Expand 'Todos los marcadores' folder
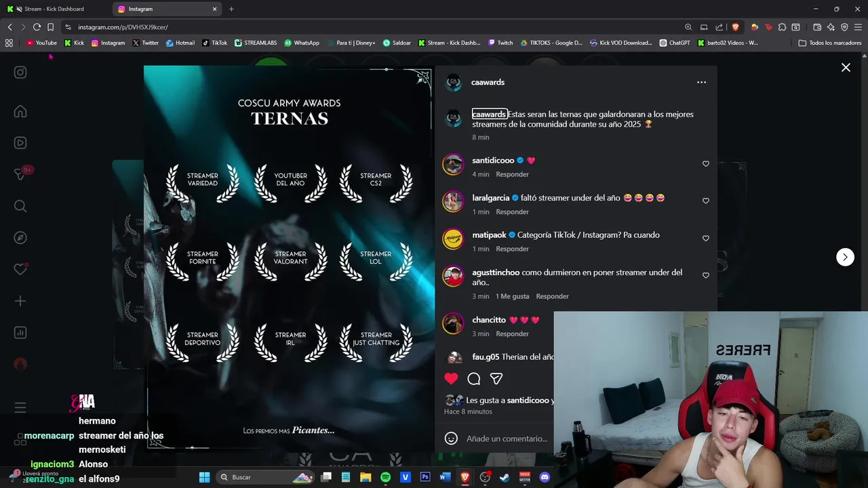The width and height of the screenshot is (868, 488). tap(830, 43)
